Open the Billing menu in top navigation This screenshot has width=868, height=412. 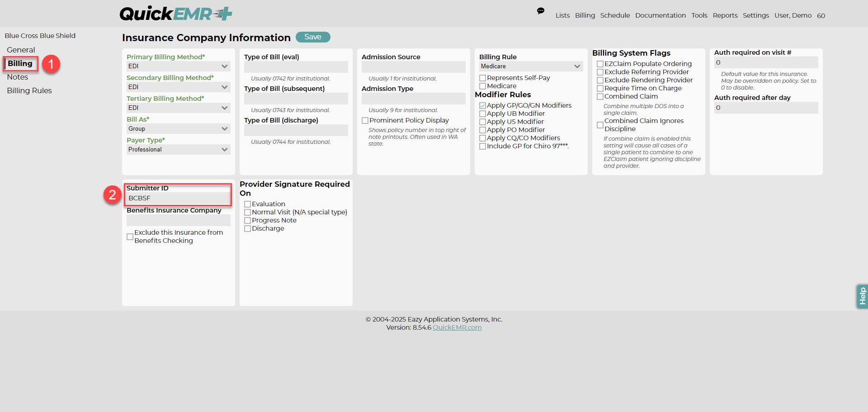tap(585, 15)
